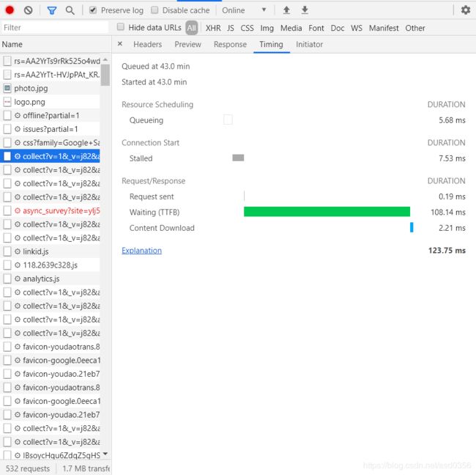Check Hide data URLs option
This screenshot has width=476, height=475.
click(x=121, y=27)
